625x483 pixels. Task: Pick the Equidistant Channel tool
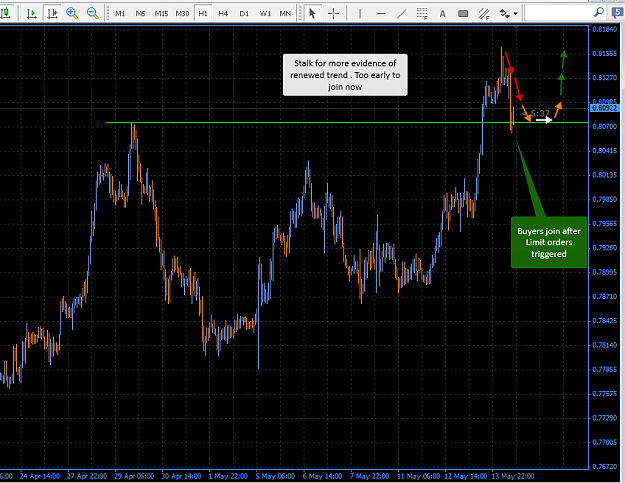tap(484, 14)
